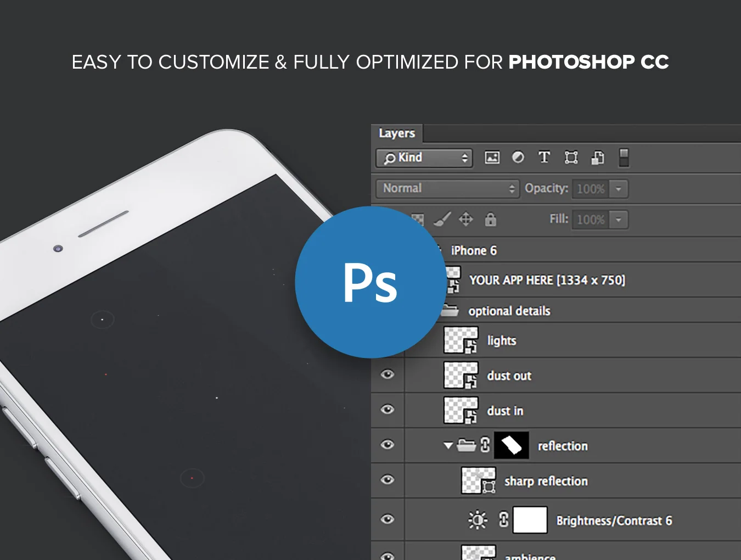Image resolution: width=741 pixels, height=560 pixels.
Task: Select the Brightness/Contrast 6 white mask thumbnail
Action: 530,520
